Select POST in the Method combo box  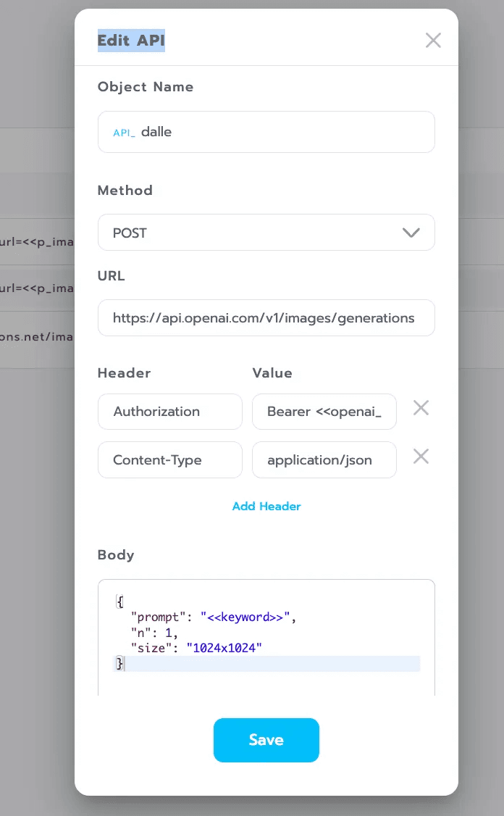tap(266, 233)
